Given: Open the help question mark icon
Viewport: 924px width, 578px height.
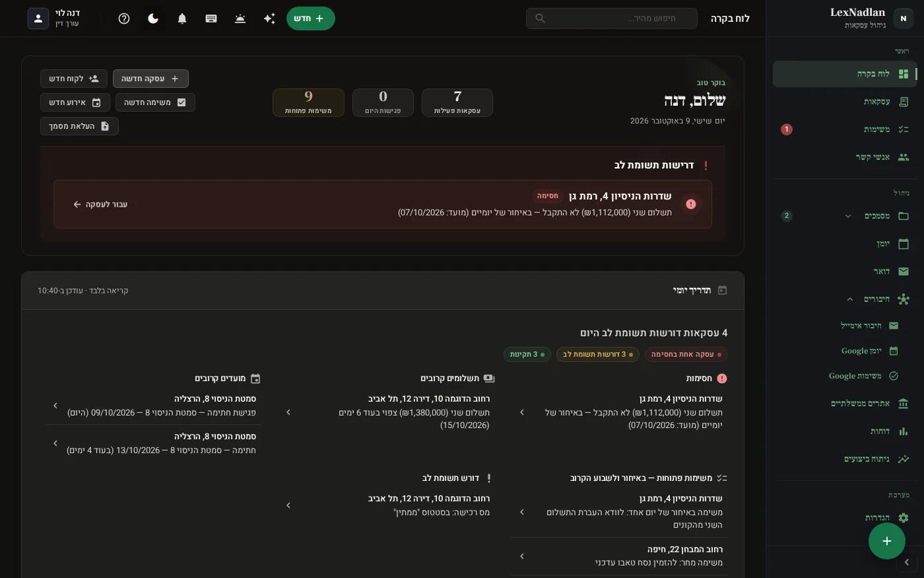Looking at the screenshot, I should [124, 18].
